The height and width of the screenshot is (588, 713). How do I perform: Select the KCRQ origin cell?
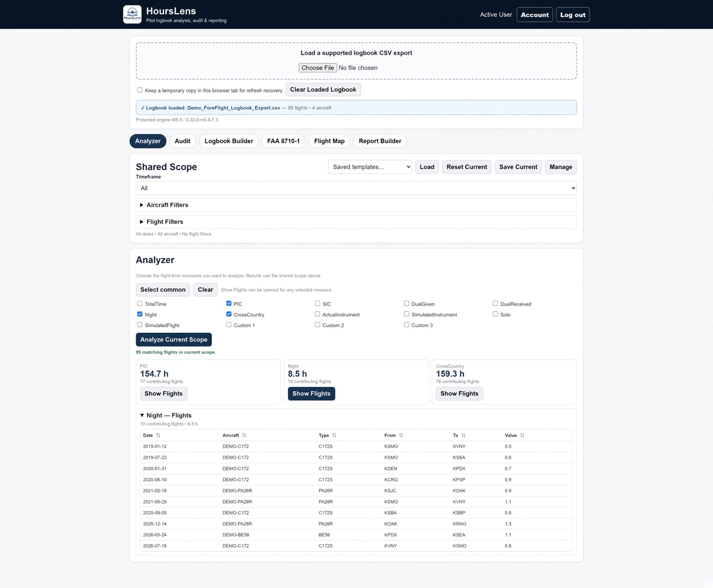(391, 480)
